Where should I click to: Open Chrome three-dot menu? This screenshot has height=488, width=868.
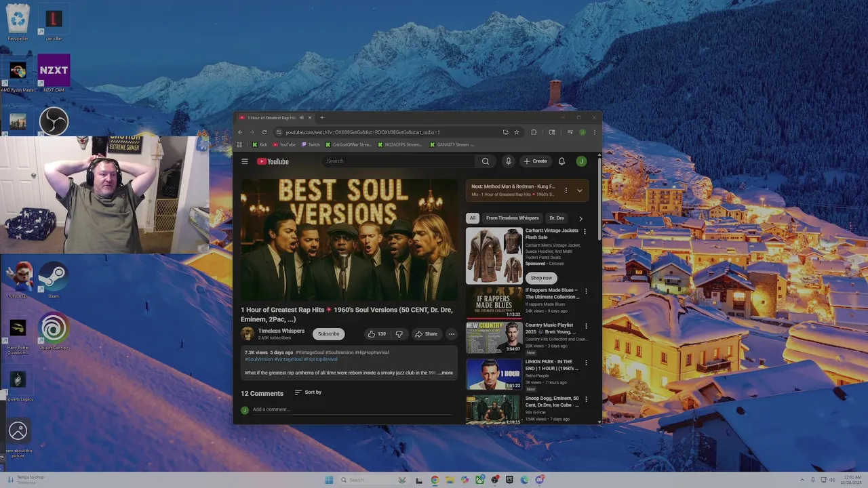coord(595,132)
